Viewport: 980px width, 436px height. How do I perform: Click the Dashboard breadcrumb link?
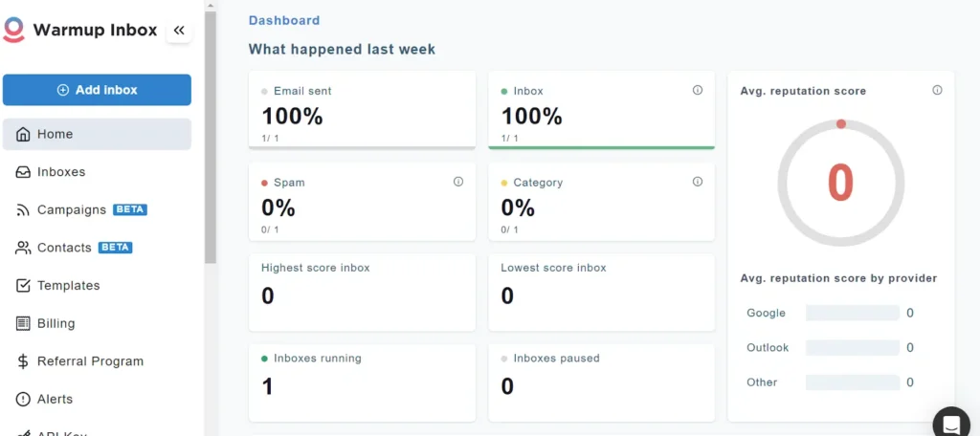coord(284,20)
